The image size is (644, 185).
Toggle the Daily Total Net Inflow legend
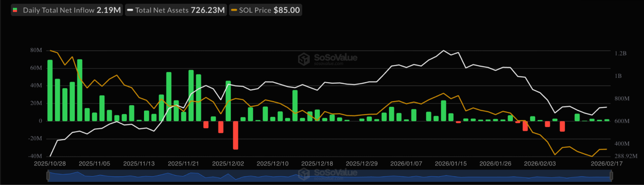(x=67, y=10)
